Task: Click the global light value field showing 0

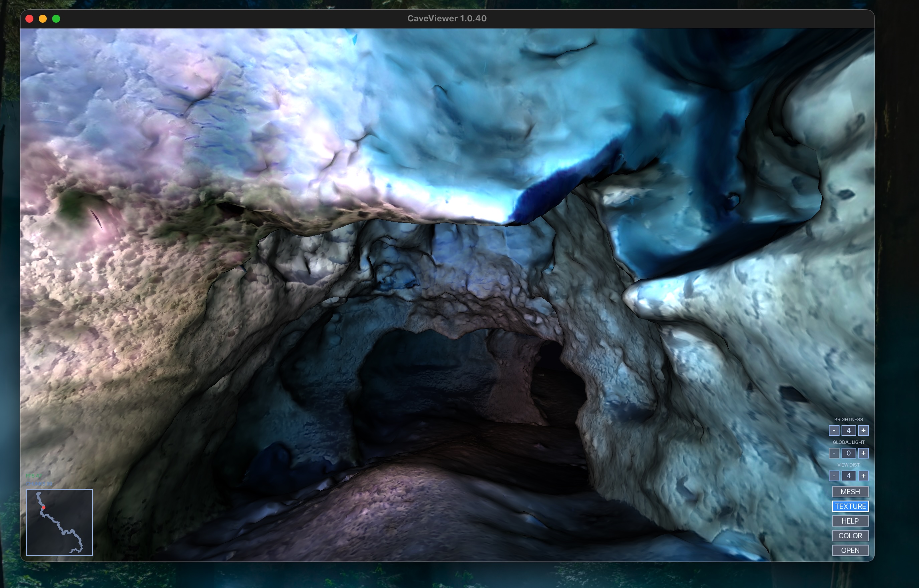Action: tap(849, 453)
